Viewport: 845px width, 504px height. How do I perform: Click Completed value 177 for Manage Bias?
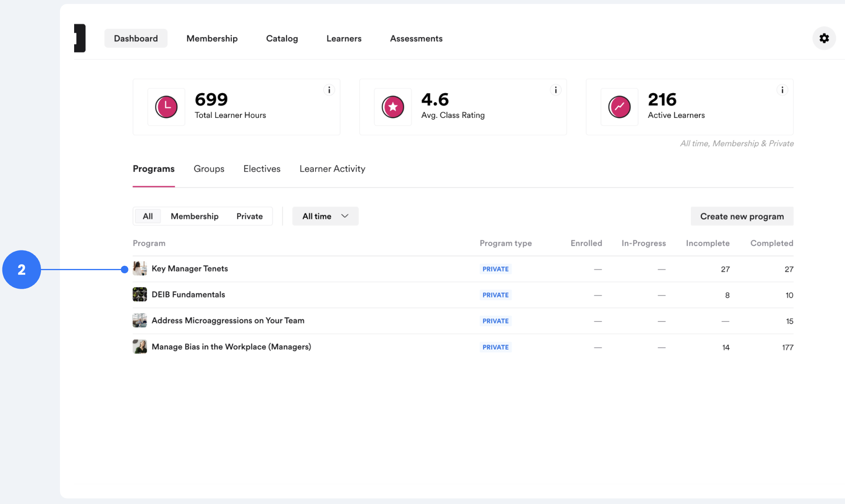coord(788,347)
